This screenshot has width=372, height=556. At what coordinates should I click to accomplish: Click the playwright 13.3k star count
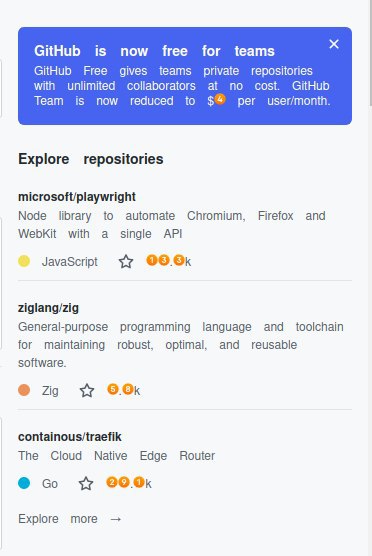169,261
